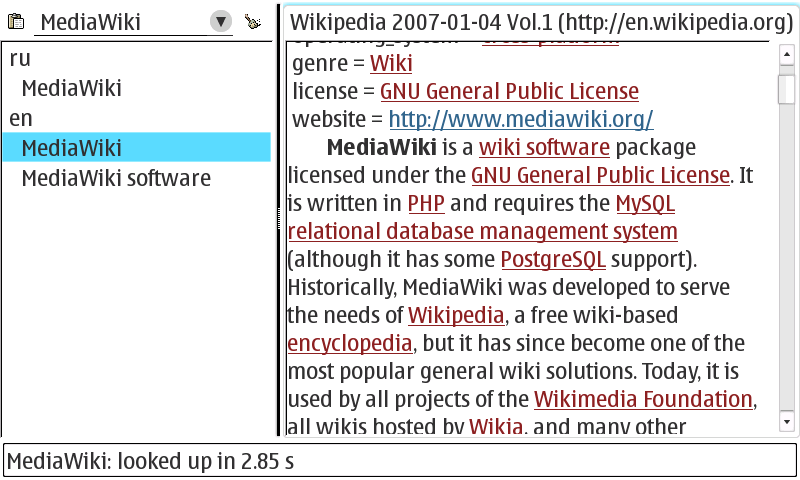The height and width of the screenshot is (480, 800).
Task: Click the en language group header
Action: coord(20,118)
